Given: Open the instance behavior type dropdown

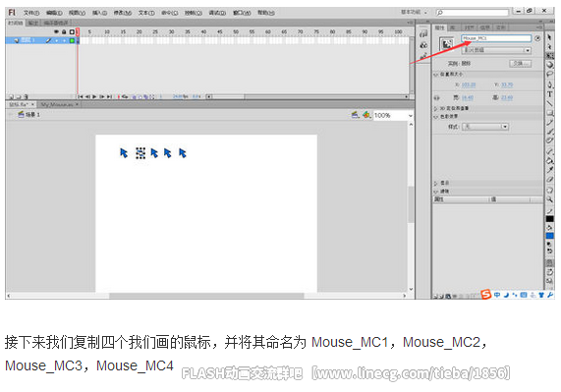Looking at the screenshot, I should [x=496, y=50].
